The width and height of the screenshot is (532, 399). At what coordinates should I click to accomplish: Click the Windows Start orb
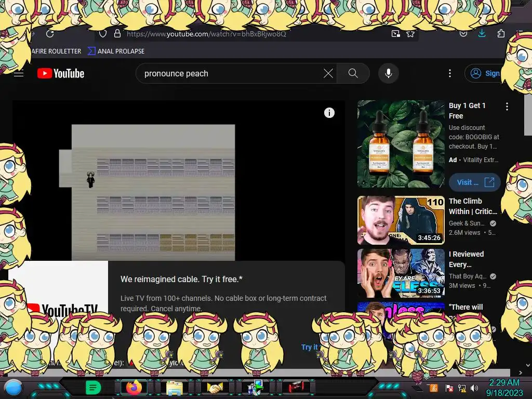pyautogui.click(x=13, y=388)
